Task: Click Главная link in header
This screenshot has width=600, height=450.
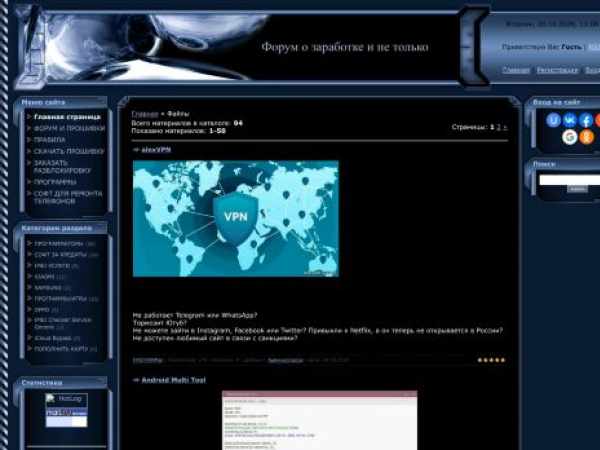Action: pyautogui.click(x=516, y=70)
